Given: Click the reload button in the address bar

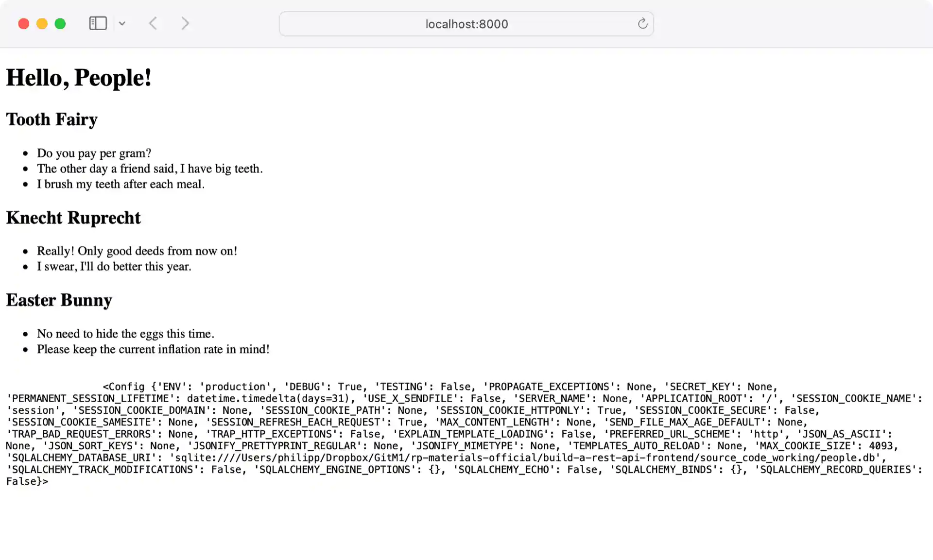Looking at the screenshot, I should 642,23.
